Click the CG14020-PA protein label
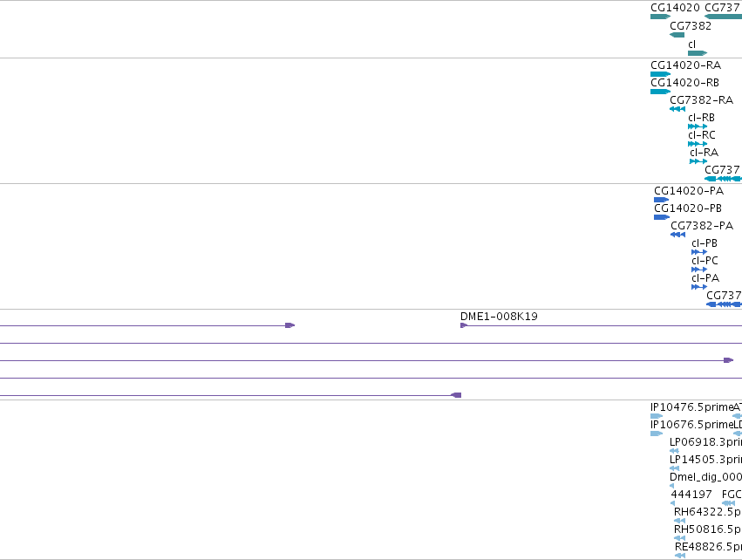 point(689,191)
